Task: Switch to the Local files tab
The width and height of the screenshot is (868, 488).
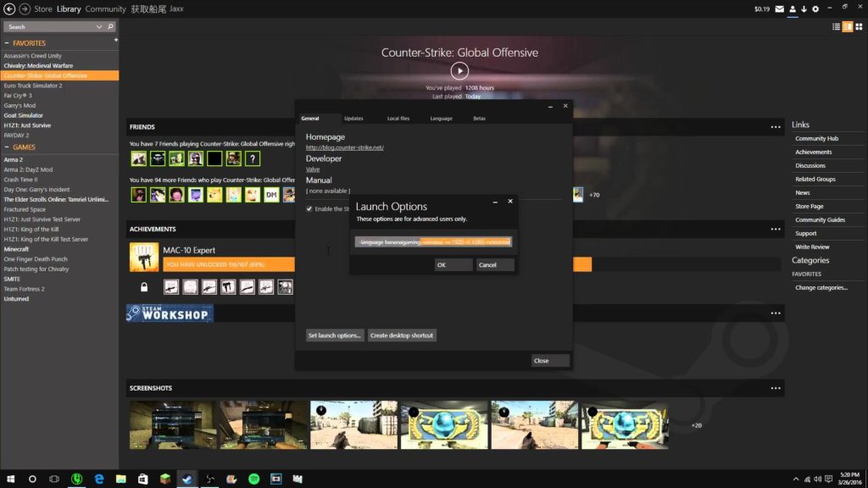Action: (398, 119)
